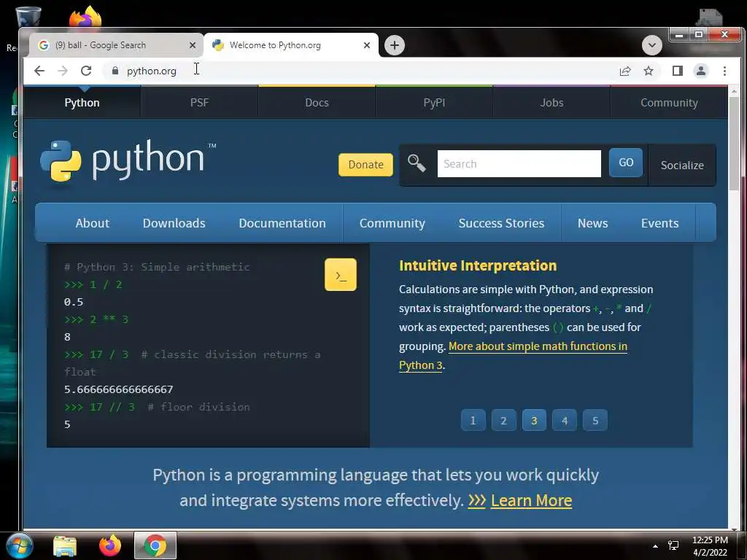The image size is (747, 560).
Task: Launch Firefox from the taskbar
Action: tap(110, 545)
